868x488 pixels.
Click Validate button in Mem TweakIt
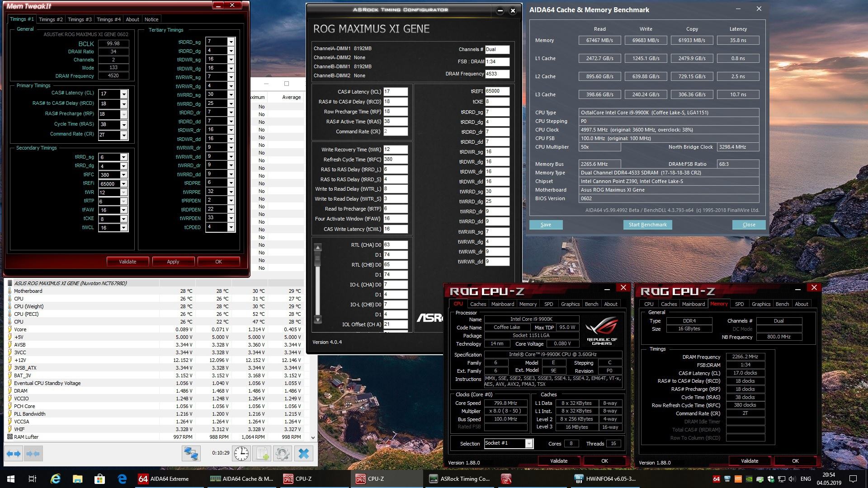tap(127, 262)
